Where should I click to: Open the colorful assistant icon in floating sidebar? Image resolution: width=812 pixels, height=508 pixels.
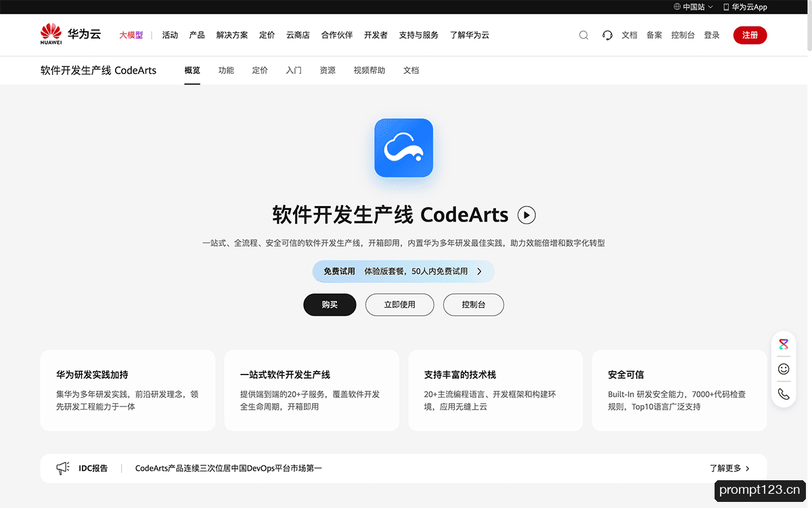pyautogui.click(x=784, y=344)
